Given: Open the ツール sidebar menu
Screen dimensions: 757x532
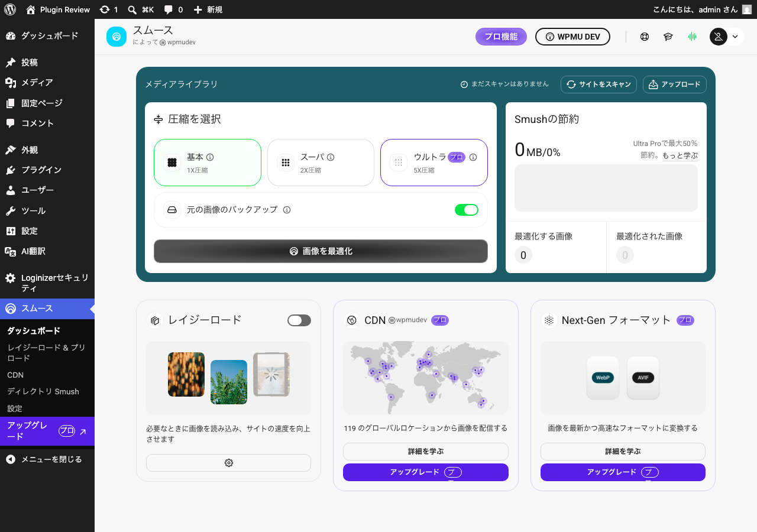Looking at the screenshot, I should 47,211.
